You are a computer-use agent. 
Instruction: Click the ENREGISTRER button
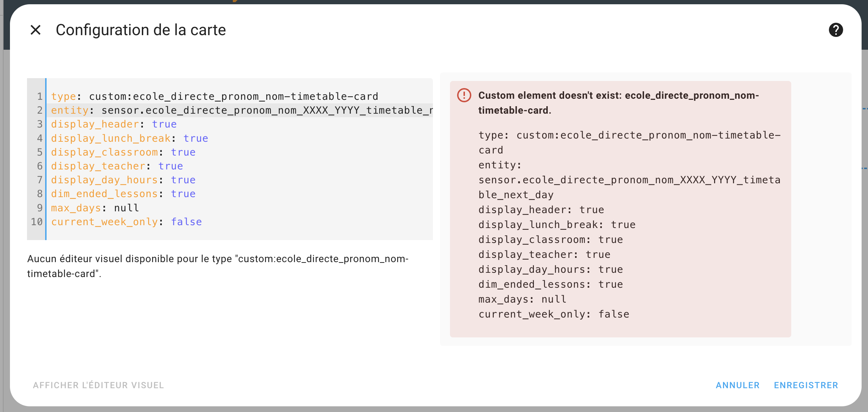click(x=806, y=385)
